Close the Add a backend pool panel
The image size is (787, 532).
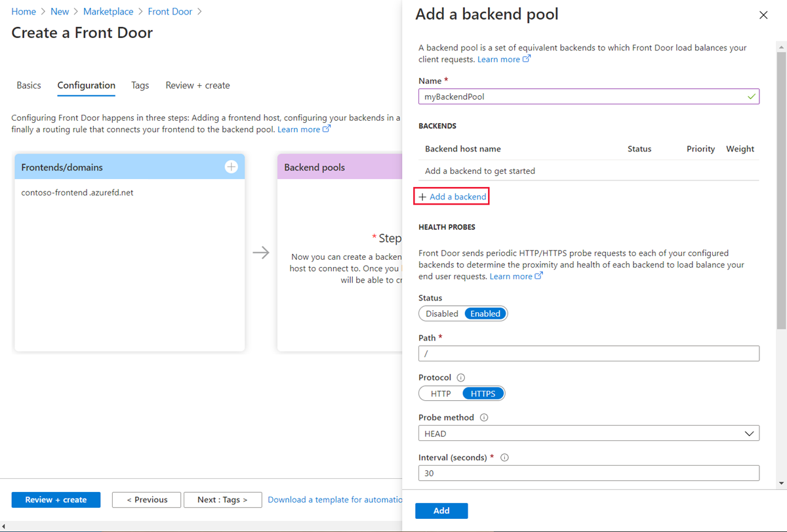[x=763, y=14]
